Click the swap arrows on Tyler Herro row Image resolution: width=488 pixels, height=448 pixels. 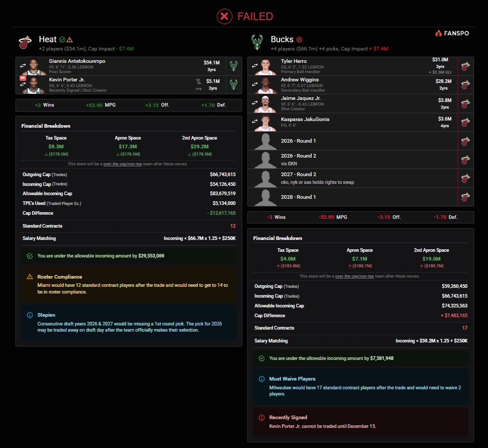(x=255, y=65)
